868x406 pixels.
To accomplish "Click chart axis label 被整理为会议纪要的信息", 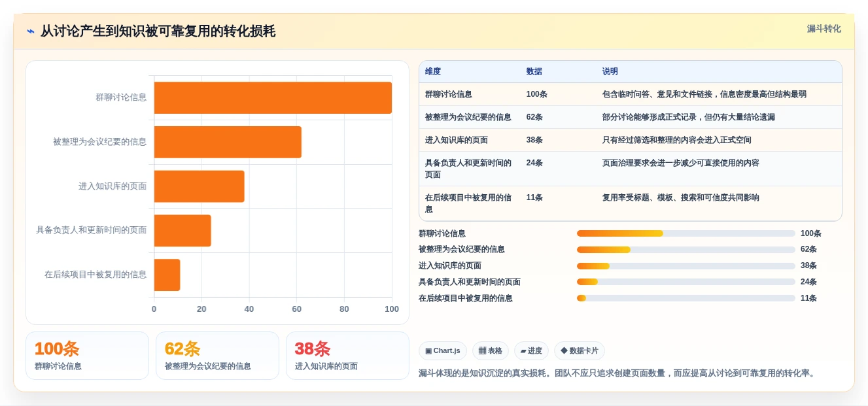I will (x=100, y=142).
